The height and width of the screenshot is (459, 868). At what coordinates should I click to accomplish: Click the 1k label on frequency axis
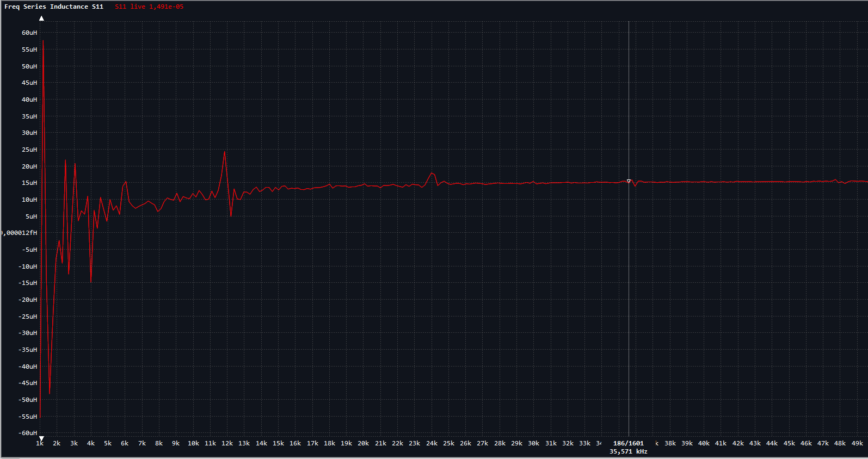coord(40,443)
